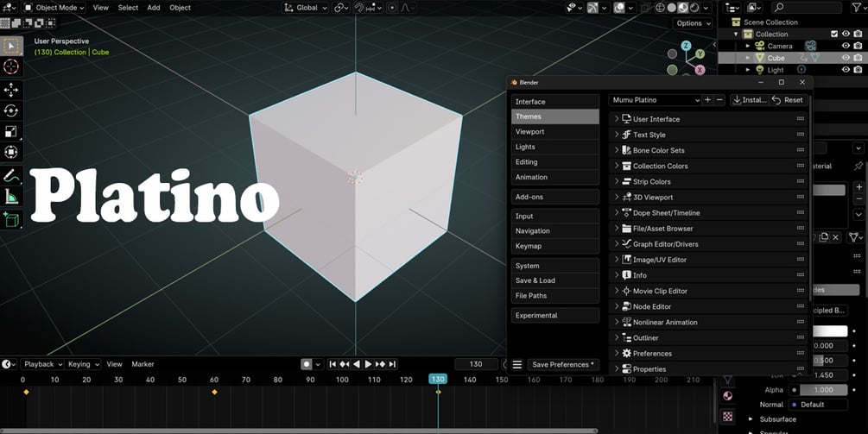Switch to the Add-ons preferences tab
This screenshot has height=434, width=868.
(x=555, y=197)
